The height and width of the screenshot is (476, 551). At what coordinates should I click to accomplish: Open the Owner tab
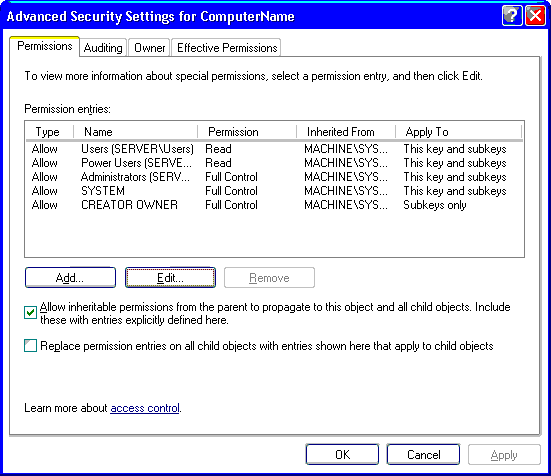149,48
